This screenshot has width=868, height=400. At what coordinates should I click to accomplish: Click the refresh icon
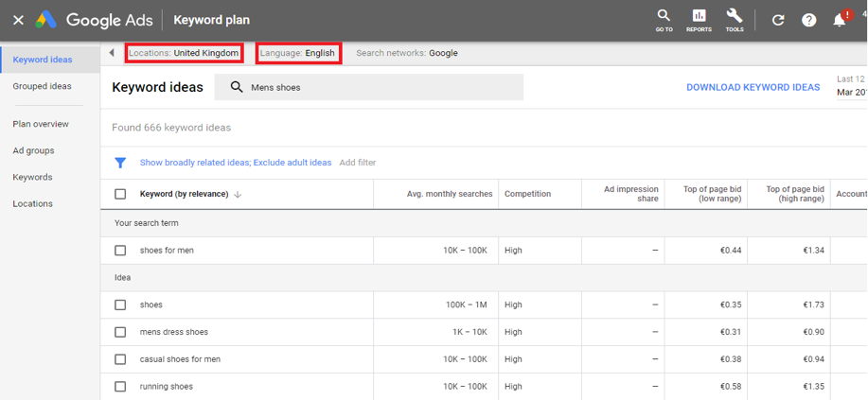coord(778,21)
